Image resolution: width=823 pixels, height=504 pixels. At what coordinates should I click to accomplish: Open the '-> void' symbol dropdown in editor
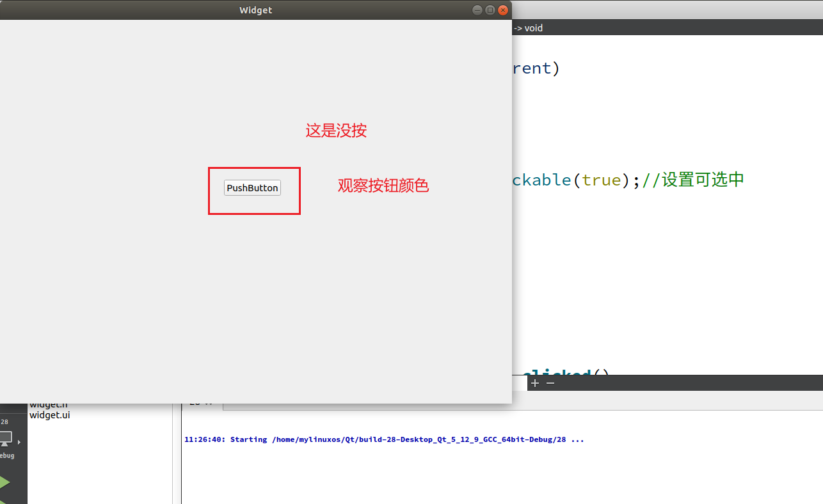pyautogui.click(x=529, y=28)
